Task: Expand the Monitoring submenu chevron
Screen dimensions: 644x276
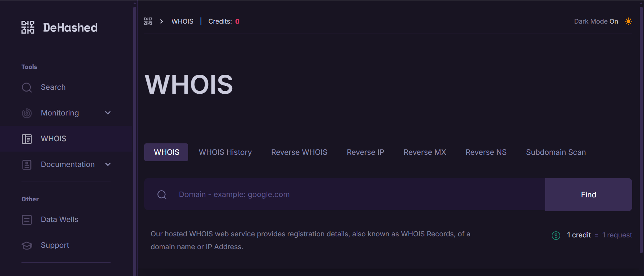Action: tap(108, 113)
